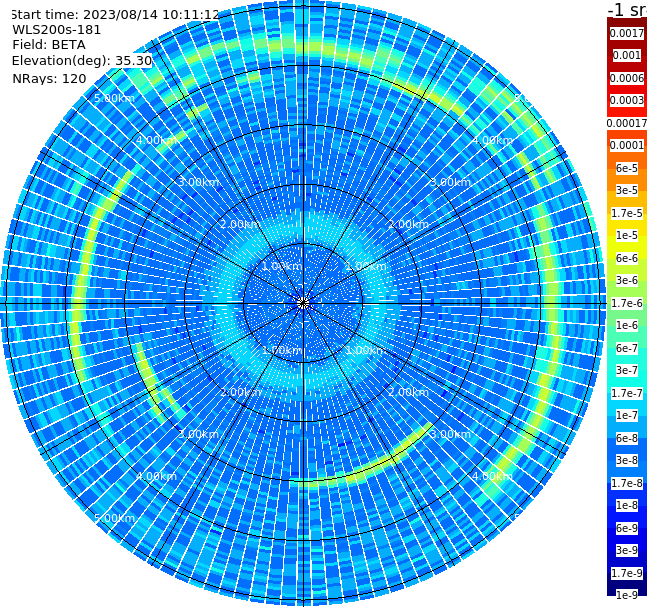Click the upper-right 3.00km range label
Image resolution: width=647 pixels, height=607 pixels.
[x=450, y=182]
